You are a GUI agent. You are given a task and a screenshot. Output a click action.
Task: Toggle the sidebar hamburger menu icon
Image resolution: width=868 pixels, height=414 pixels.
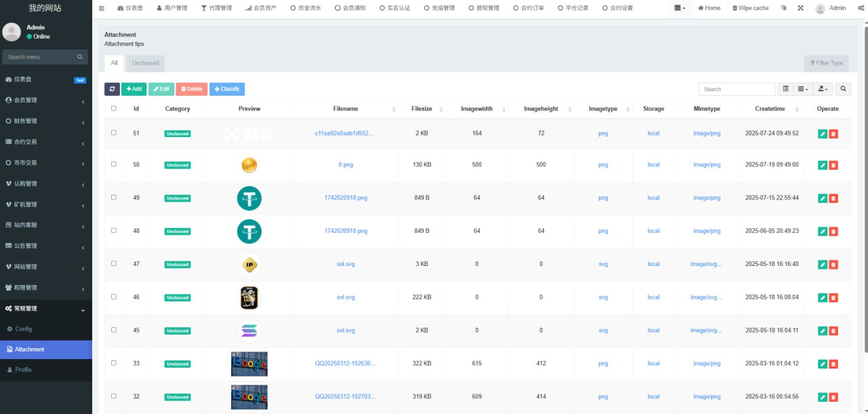(x=102, y=8)
